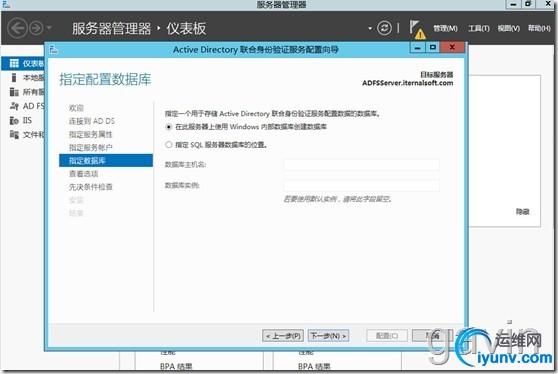558x374 pixels.
Task: Click right BPA 结果 text in dashboard
Action: (314, 366)
